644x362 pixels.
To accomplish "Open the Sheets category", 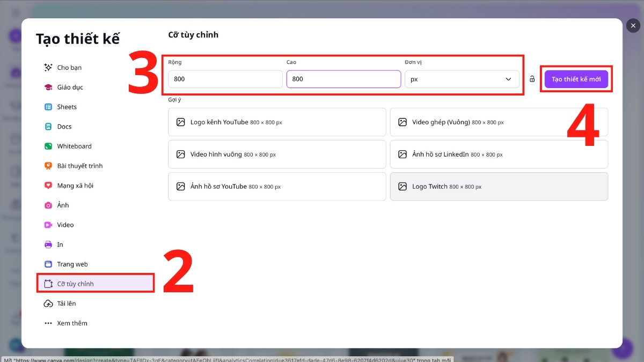I will coord(65,106).
